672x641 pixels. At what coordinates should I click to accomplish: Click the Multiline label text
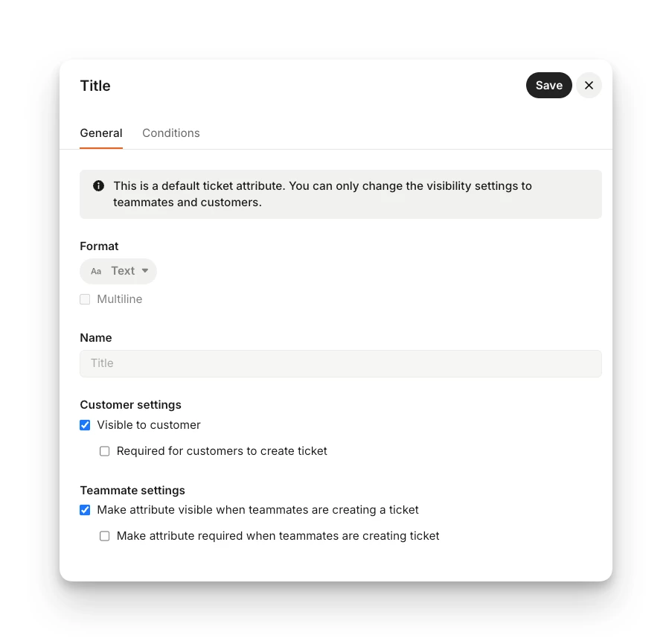point(120,299)
